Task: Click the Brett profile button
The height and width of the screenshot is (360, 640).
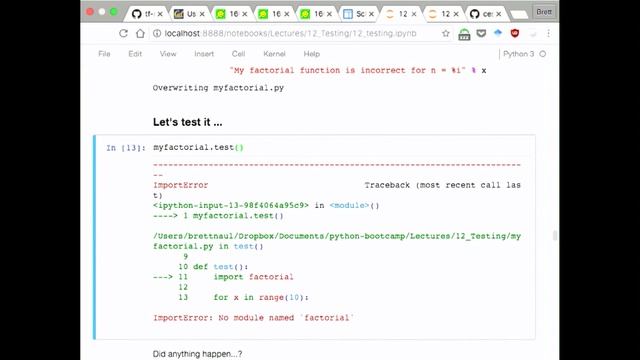Action: tap(544, 12)
